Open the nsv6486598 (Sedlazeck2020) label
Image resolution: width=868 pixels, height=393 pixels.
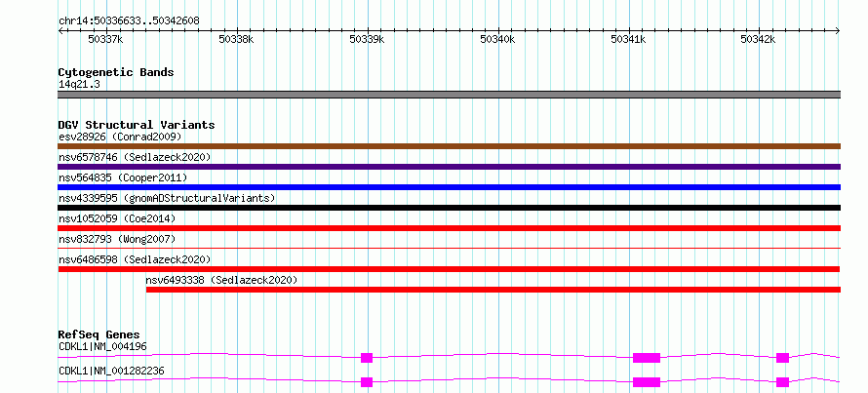135,259
